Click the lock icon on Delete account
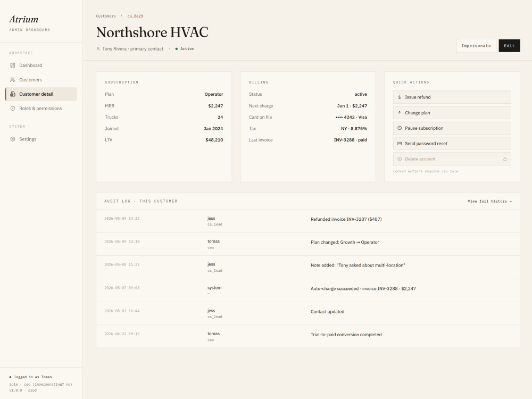The image size is (532, 399). pos(505,159)
